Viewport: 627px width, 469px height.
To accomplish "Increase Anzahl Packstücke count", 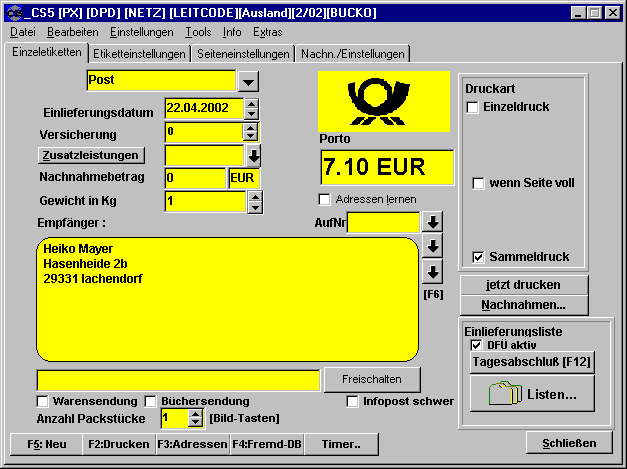I will point(195,414).
